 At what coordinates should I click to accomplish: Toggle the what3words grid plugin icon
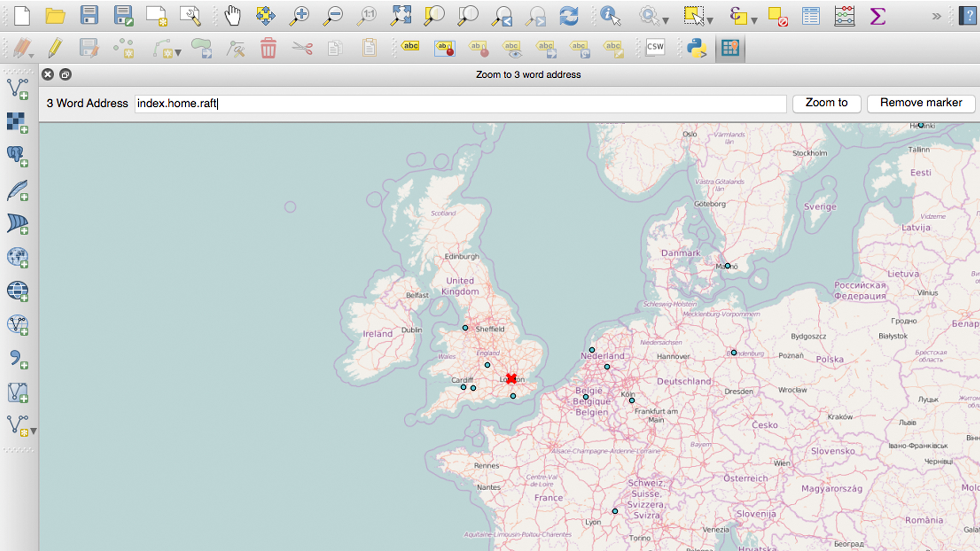(x=730, y=48)
